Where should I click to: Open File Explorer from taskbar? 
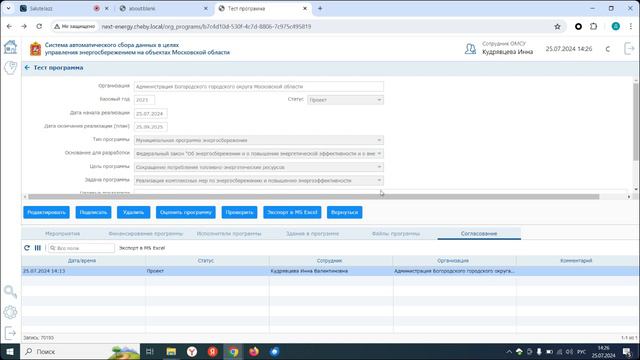171,351
